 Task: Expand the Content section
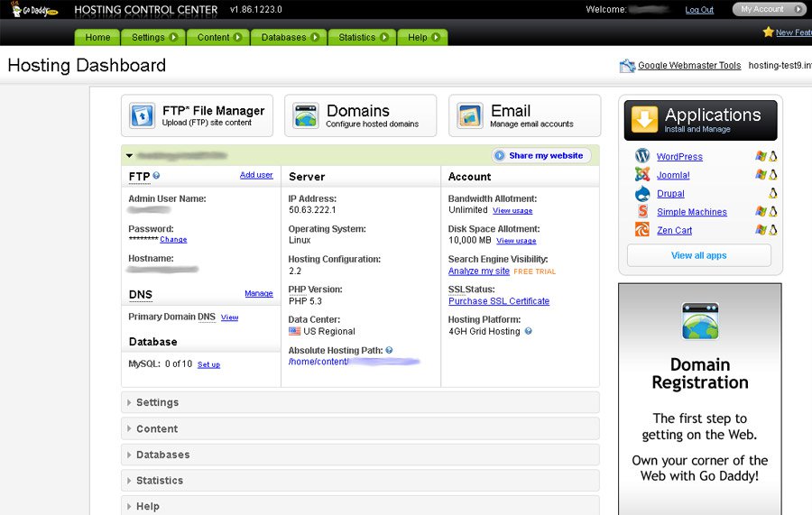[x=360, y=428]
